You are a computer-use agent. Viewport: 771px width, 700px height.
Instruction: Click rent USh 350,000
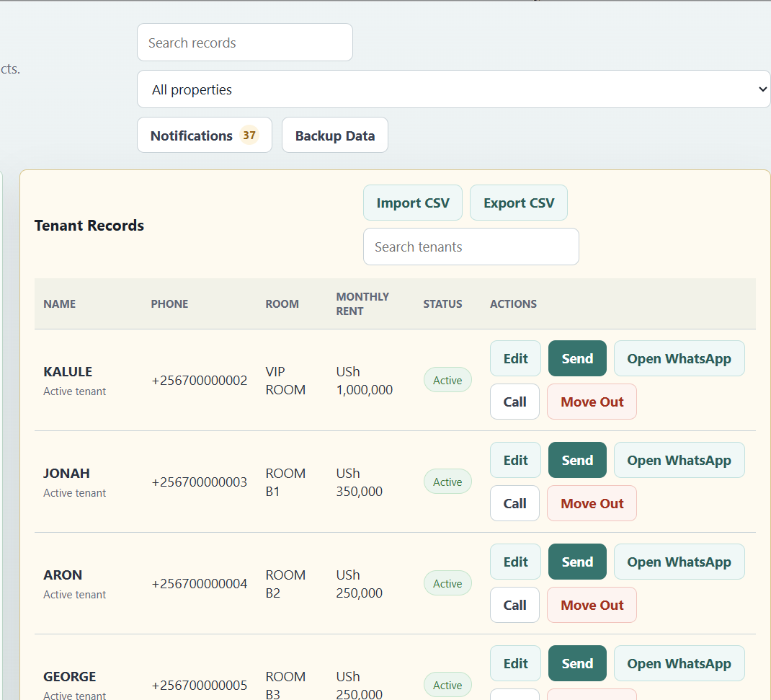tap(360, 482)
